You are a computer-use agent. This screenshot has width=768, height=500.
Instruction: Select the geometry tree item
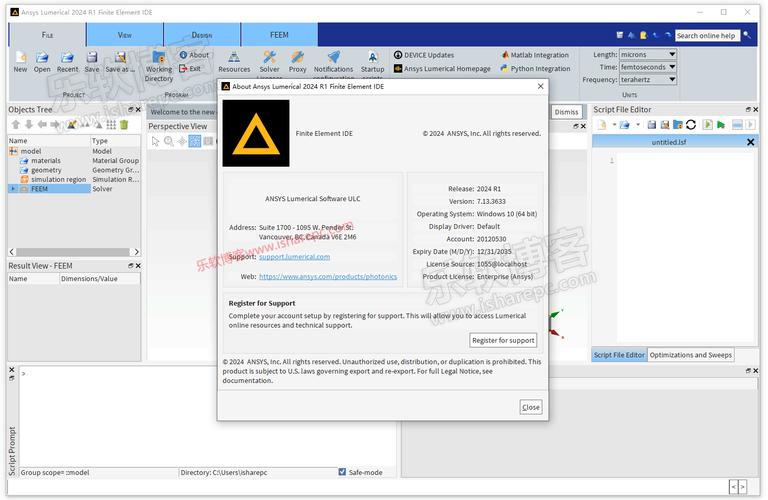click(46, 170)
